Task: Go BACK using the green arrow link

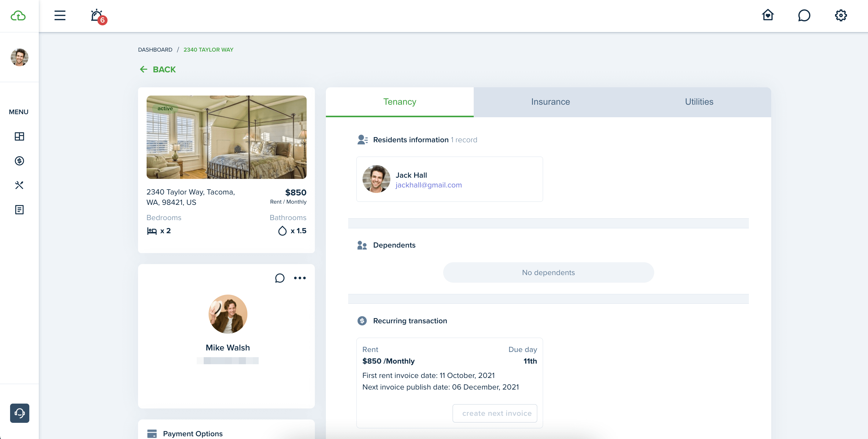Action: point(157,69)
